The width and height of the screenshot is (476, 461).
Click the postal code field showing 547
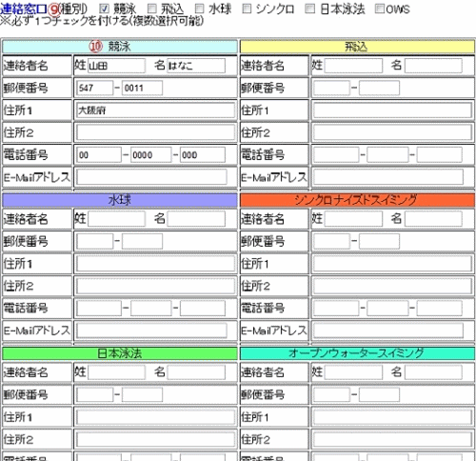point(94,88)
